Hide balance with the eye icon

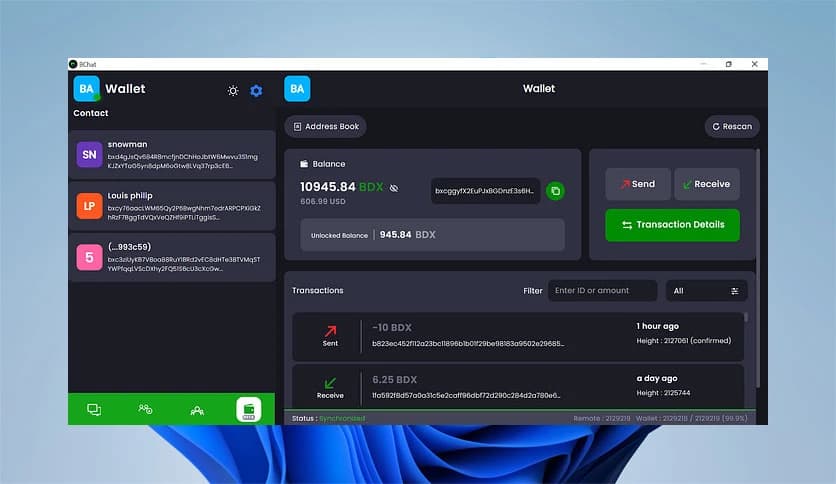click(394, 188)
